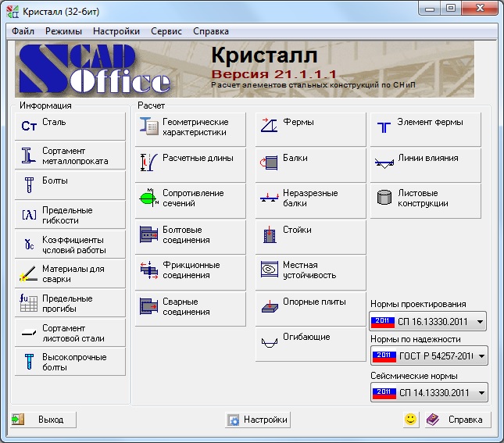Open the Сервис menu
Image resolution: width=504 pixels, height=443 pixels.
[166, 31]
